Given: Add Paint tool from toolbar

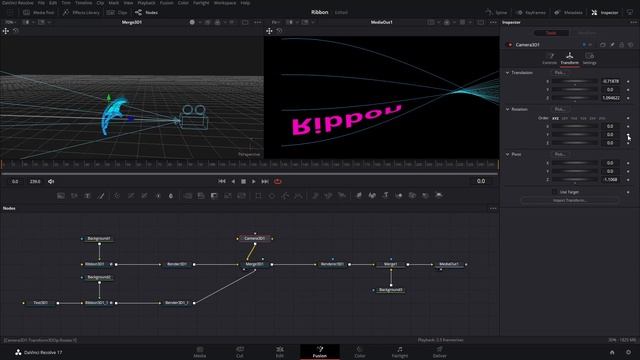Looking at the screenshot, I should tap(101, 196).
